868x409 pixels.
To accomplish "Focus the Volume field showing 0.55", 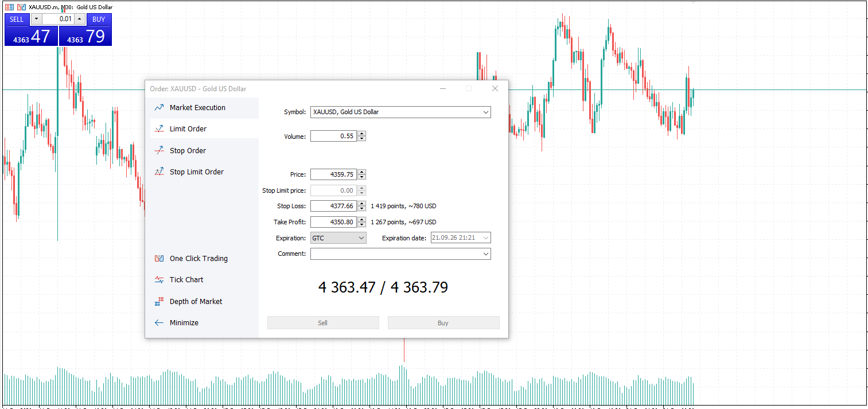I will [333, 136].
